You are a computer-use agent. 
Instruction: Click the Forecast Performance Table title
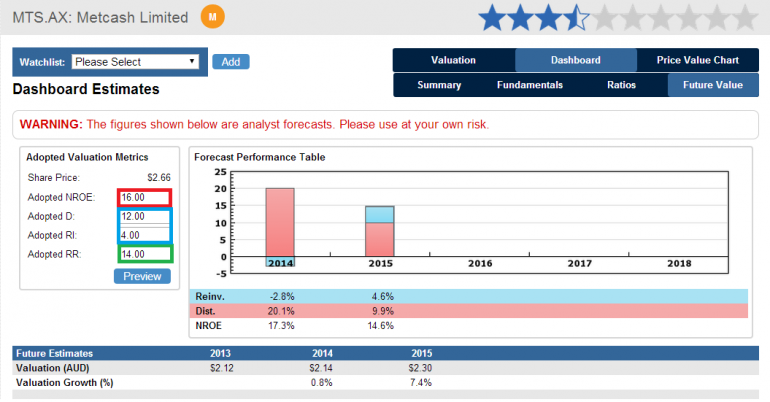click(260, 157)
